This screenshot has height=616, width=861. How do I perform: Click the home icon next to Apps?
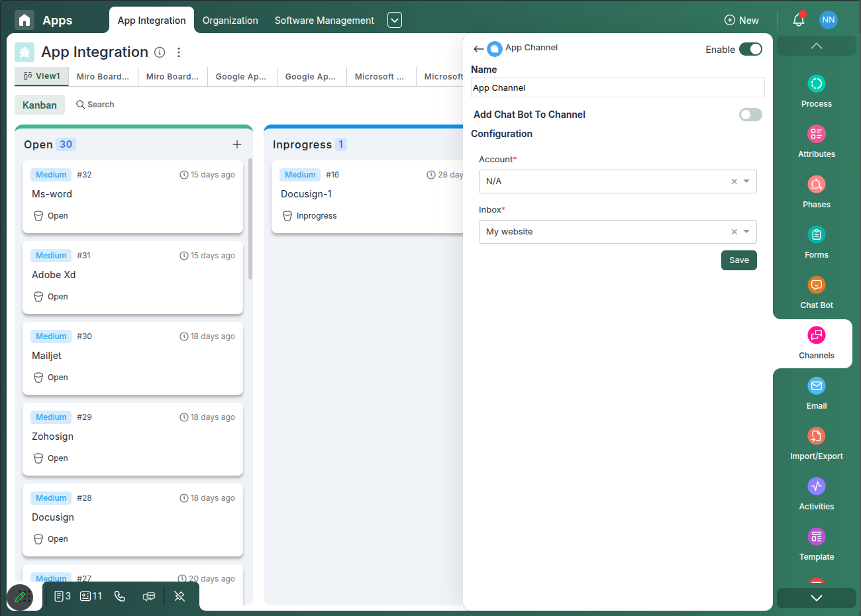click(25, 20)
